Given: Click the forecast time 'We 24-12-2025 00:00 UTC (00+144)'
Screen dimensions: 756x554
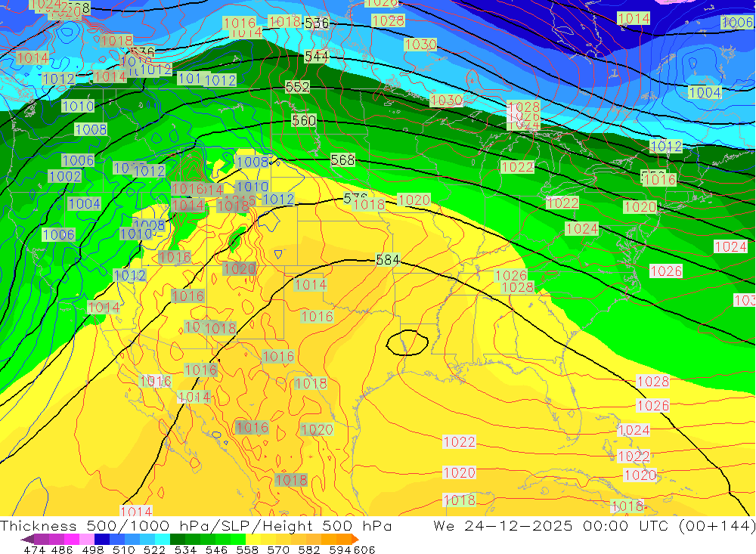Looking at the screenshot, I should pos(594,525).
